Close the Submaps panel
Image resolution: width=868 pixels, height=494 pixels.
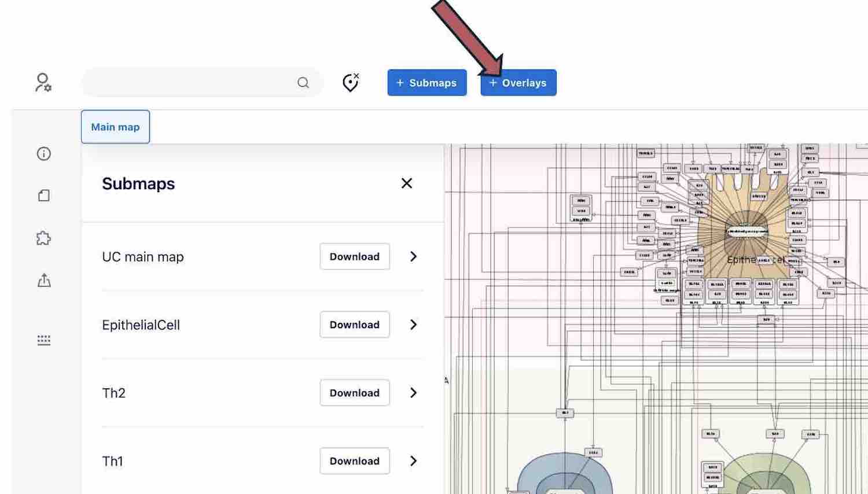(x=407, y=183)
